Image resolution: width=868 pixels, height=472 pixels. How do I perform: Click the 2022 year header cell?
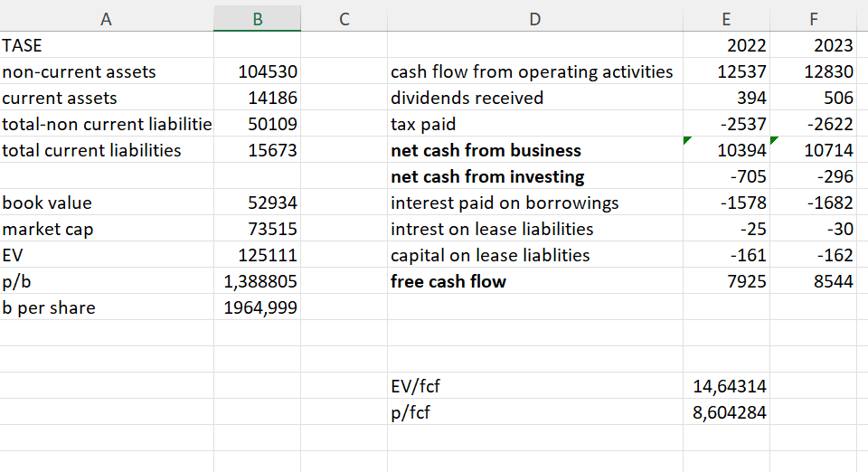pyautogui.click(x=727, y=45)
